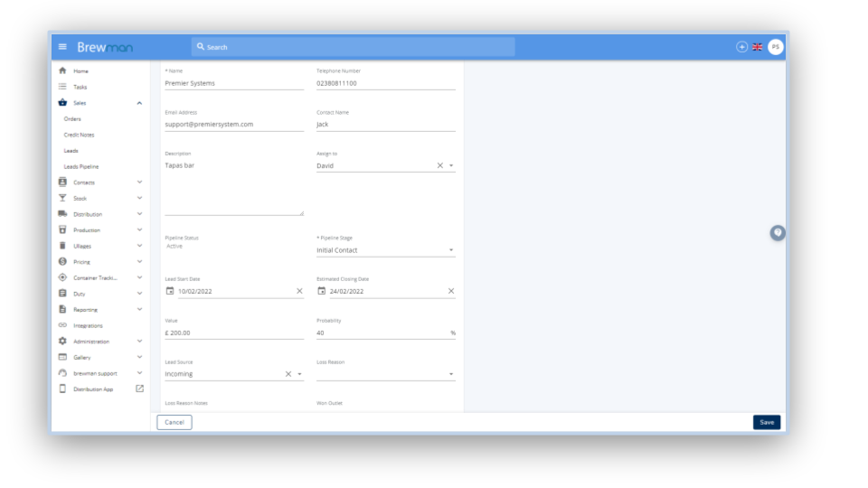The width and height of the screenshot is (868, 488).
Task: Open the Lead Source dropdown arrow
Action: [x=299, y=374]
